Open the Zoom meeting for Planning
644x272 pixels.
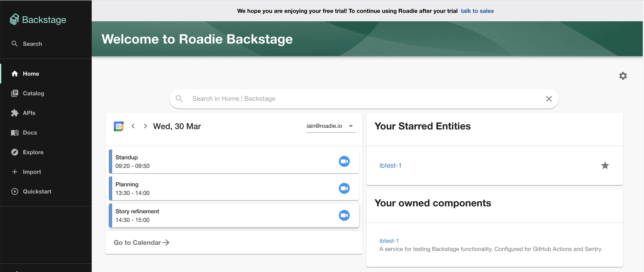(344, 188)
